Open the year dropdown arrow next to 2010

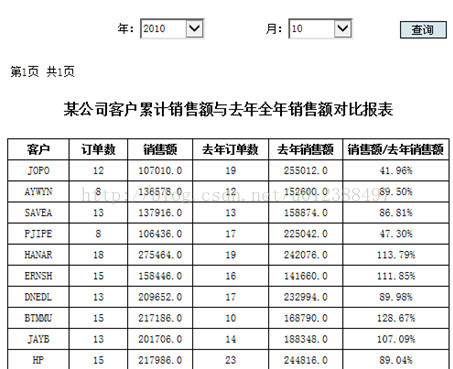(194, 28)
